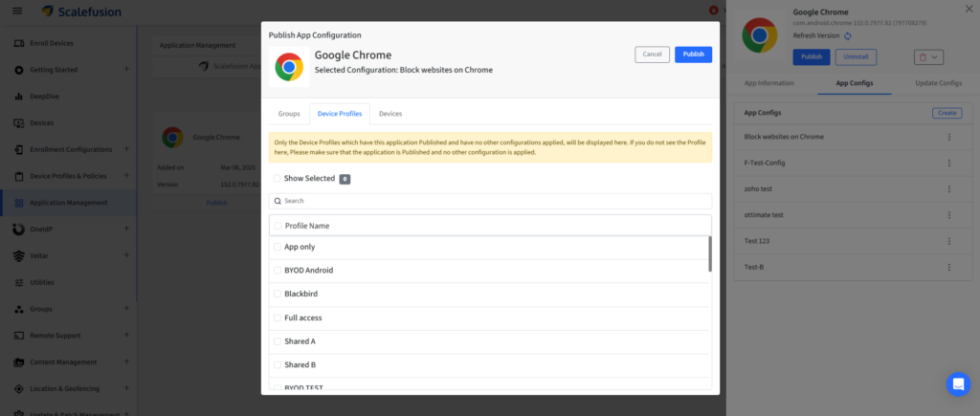This screenshot has width=980, height=416.
Task: Click Publish link under Google Chrome card
Action: pos(217,203)
